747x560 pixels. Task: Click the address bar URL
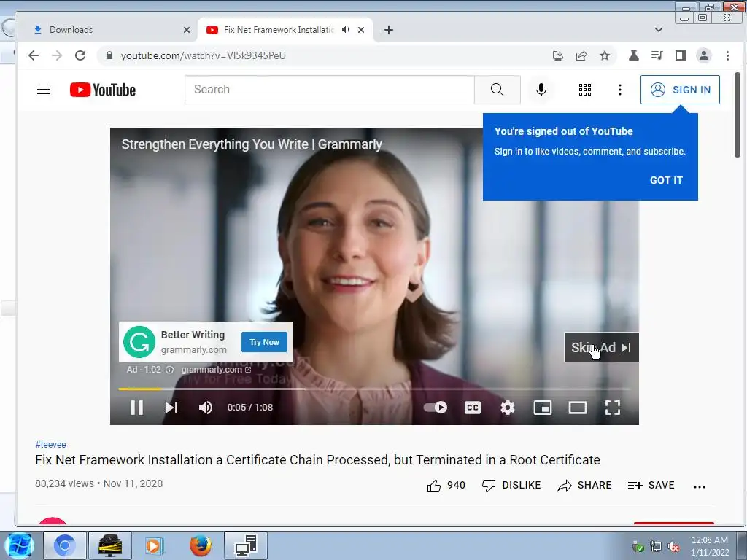point(203,55)
